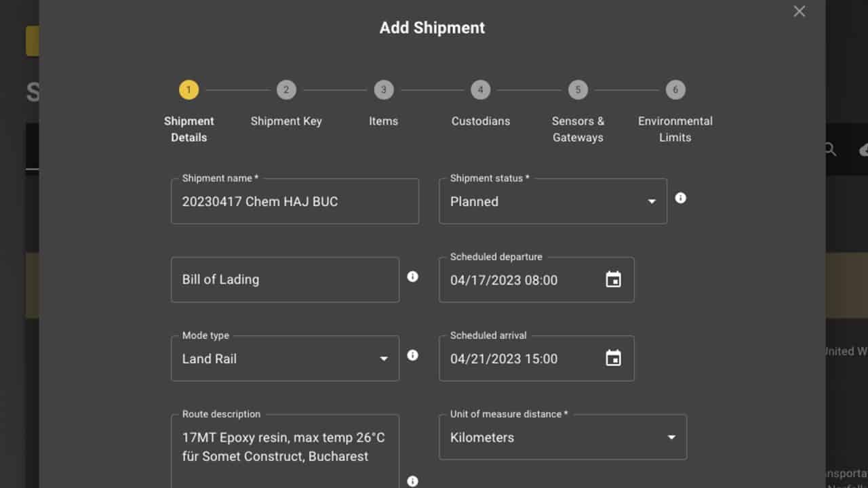This screenshot has width=868, height=488.
Task: Click the calendar icon for Scheduled departure
Action: coord(612,279)
